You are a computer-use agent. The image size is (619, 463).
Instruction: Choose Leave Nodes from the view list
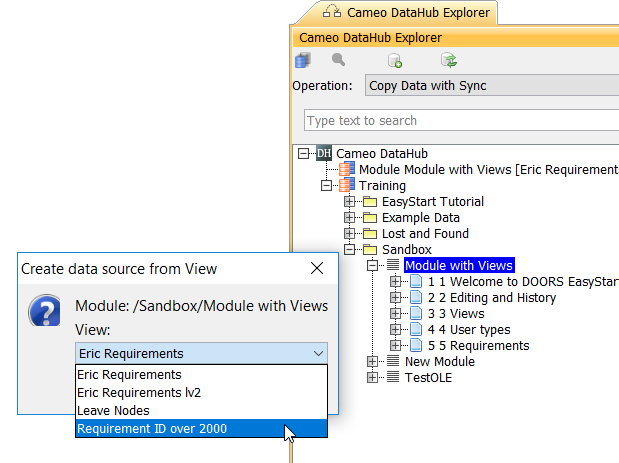pyautogui.click(x=114, y=411)
